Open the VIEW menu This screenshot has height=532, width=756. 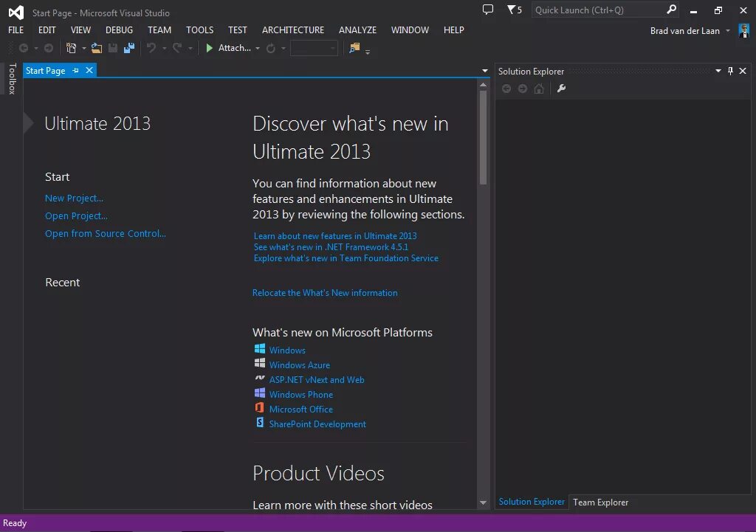pyautogui.click(x=80, y=30)
